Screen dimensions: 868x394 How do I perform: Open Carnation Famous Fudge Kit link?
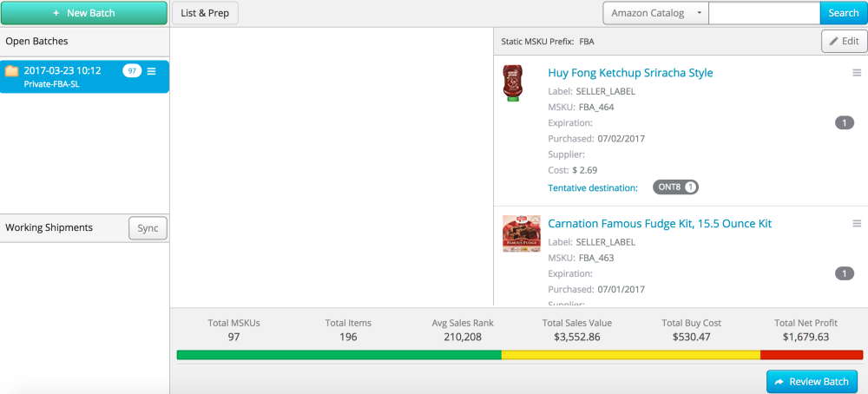tap(660, 224)
